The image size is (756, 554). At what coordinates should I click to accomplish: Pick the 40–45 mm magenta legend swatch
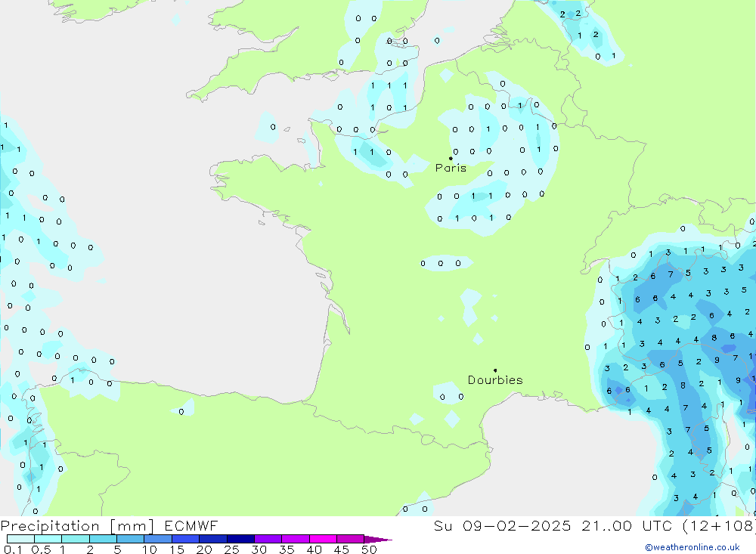323,539
